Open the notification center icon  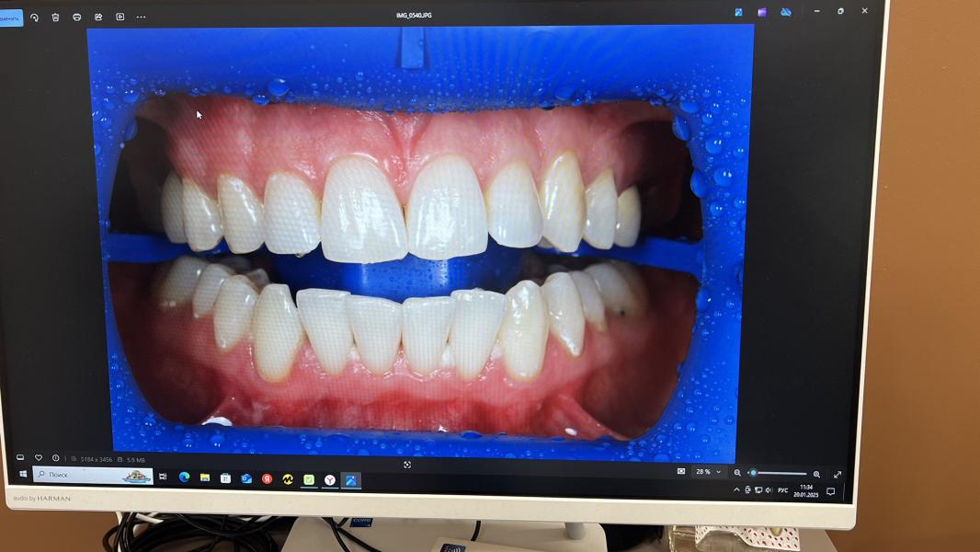[x=831, y=491]
